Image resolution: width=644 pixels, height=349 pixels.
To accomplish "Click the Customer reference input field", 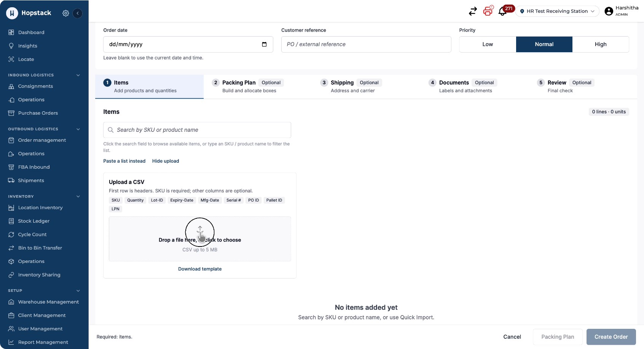I will 366,44.
